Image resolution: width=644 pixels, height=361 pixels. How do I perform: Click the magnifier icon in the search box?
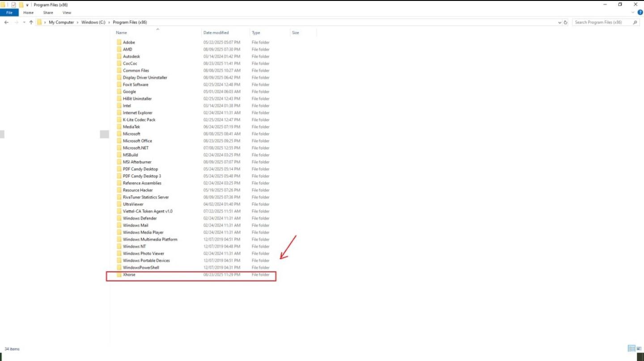point(635,22)
